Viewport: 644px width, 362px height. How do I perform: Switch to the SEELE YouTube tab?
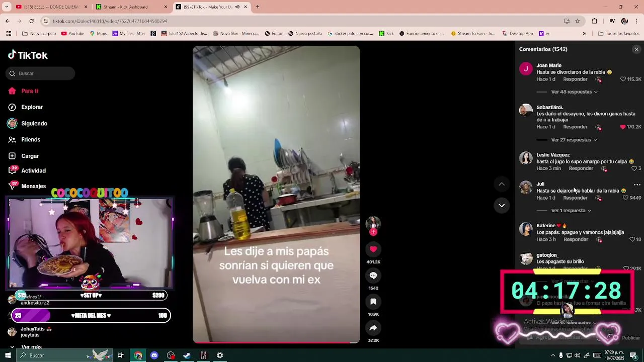52,7
